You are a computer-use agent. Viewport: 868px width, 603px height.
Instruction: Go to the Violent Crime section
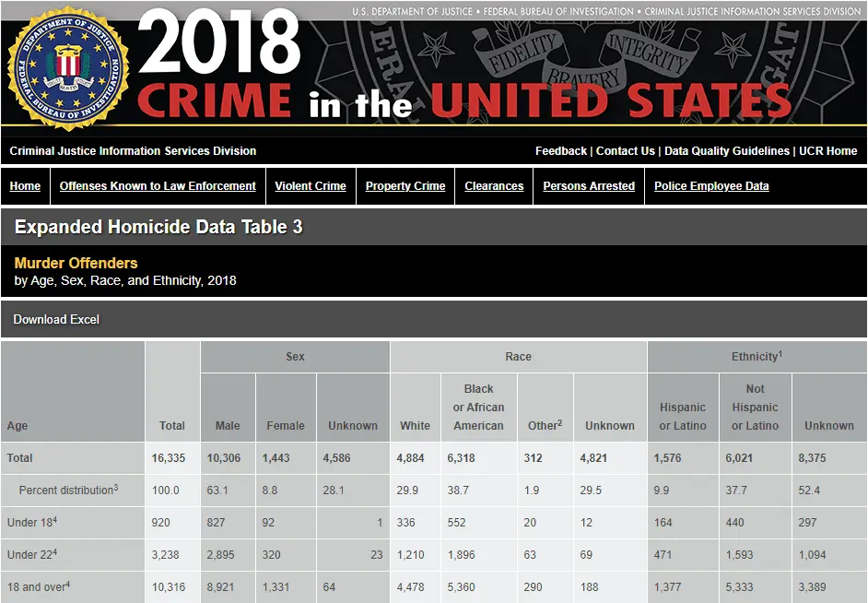pos(311,186)
